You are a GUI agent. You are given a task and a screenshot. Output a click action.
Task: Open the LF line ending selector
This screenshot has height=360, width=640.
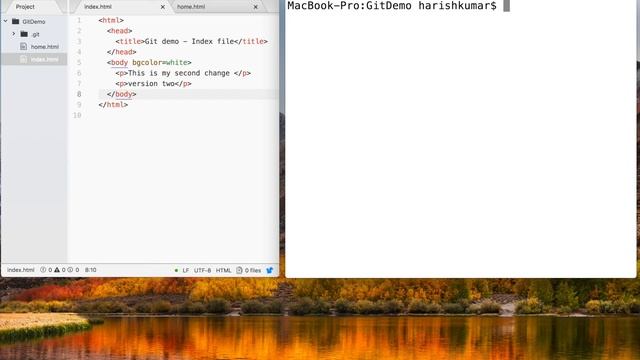(x=186, y=270)
